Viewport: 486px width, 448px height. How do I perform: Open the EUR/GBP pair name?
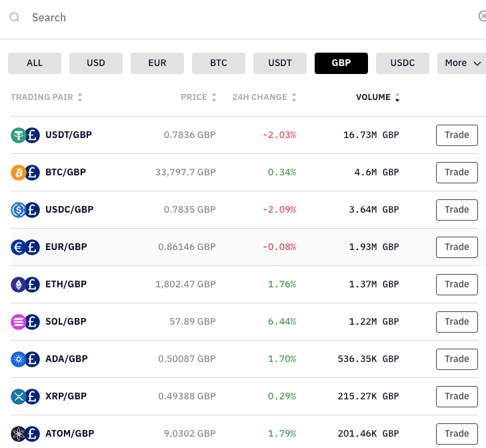[x=66, y=247]
